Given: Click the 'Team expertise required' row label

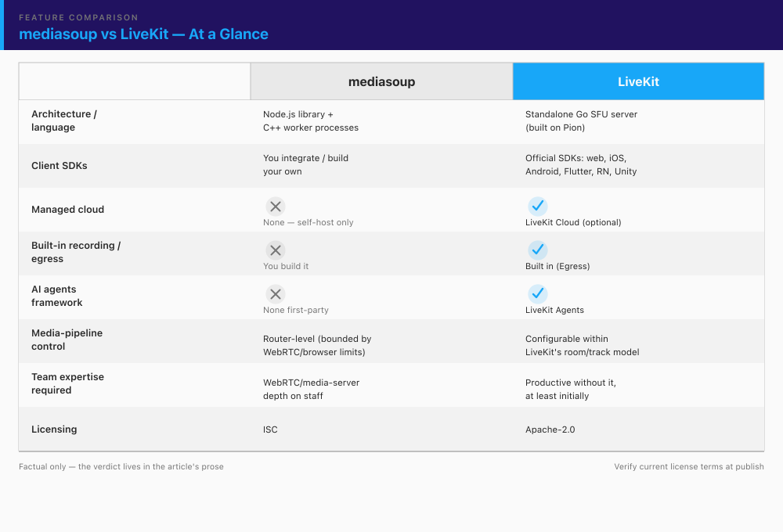Looking at the screenshot, I should pyautogui.click(x=67, y=384).
